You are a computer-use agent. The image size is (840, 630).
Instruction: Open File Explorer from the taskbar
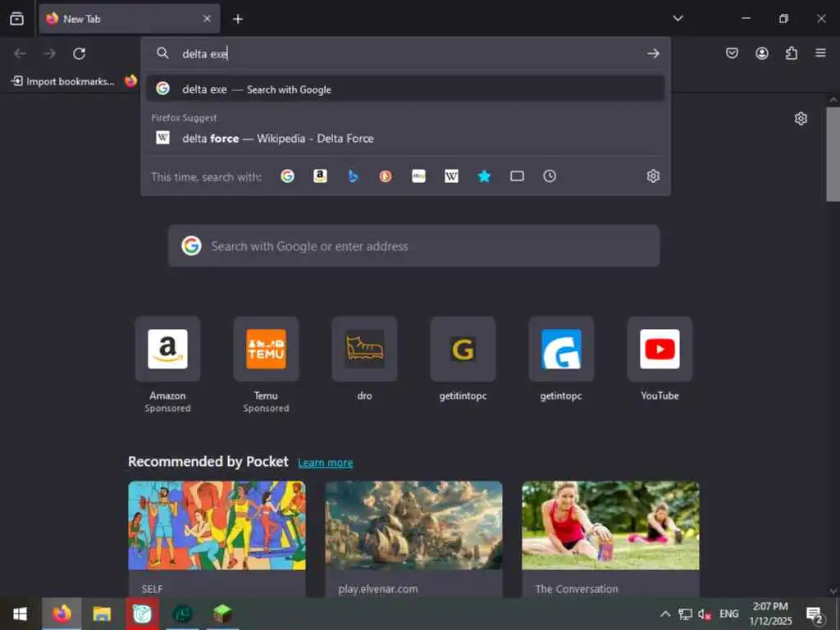coord(102,614)
